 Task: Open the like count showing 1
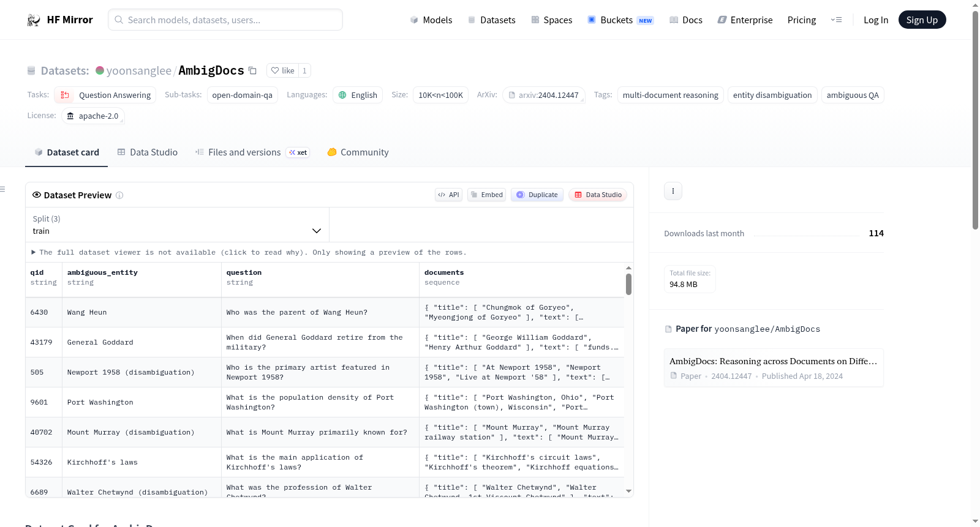pos(304,70)
